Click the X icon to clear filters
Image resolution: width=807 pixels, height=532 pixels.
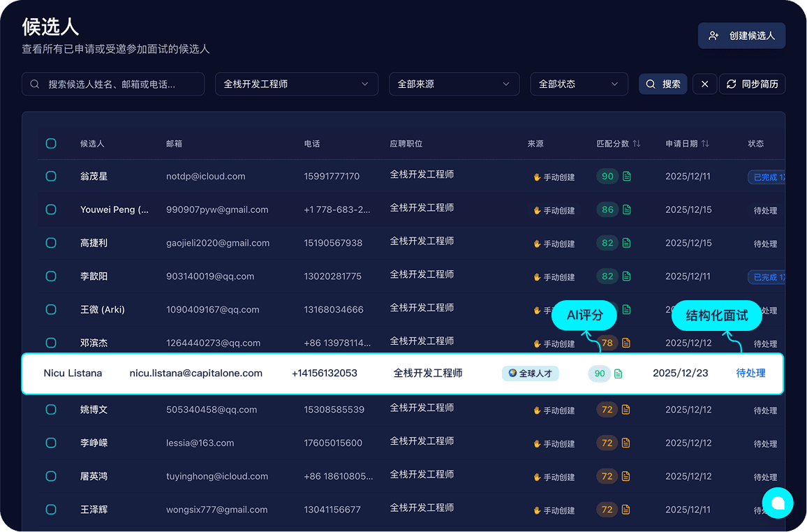coord(704,84)
